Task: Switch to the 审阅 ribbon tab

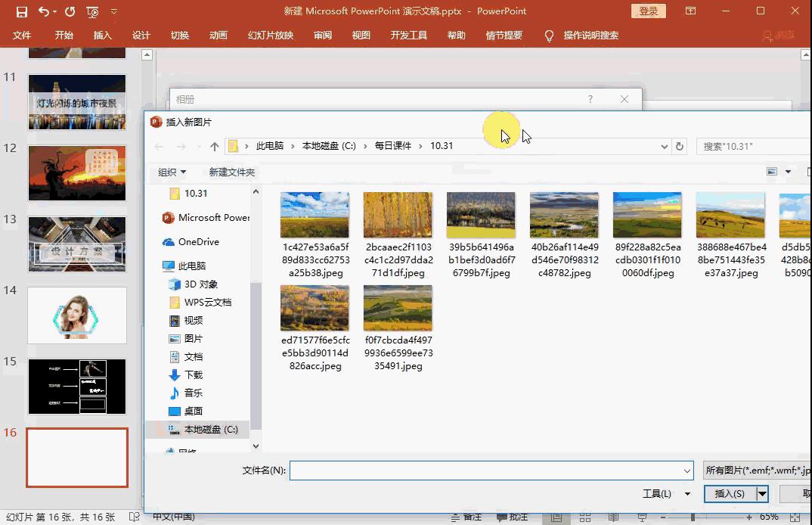Action: [322, 35]
